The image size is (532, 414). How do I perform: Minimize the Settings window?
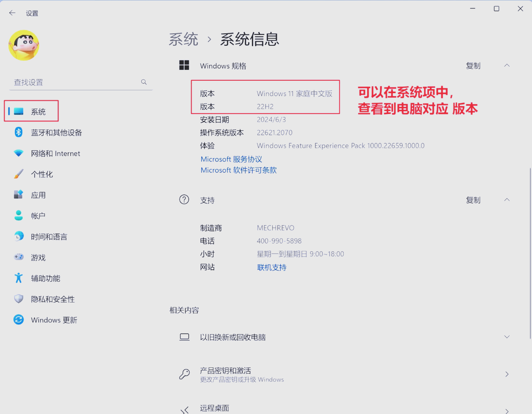[x=473, y=8]
